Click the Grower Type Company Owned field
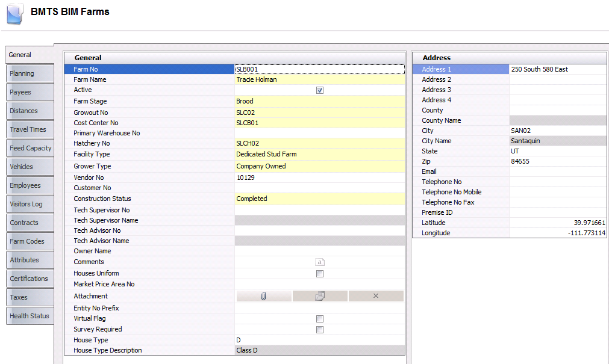 point(319,166)
